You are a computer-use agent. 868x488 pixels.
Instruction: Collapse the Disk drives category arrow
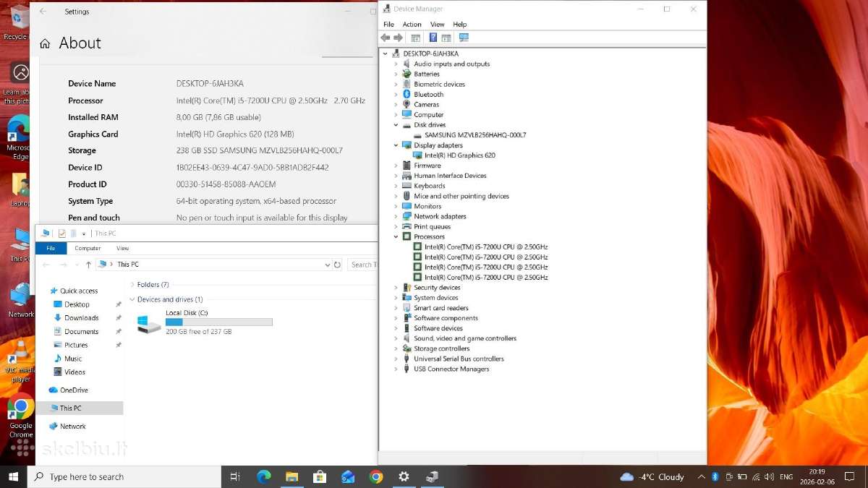396,125
